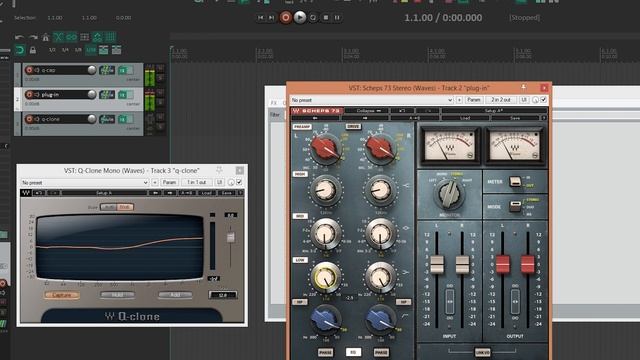
Task: Click Param button in Q-Clone window
Action: pyautogui.click(x=169, y=182)
